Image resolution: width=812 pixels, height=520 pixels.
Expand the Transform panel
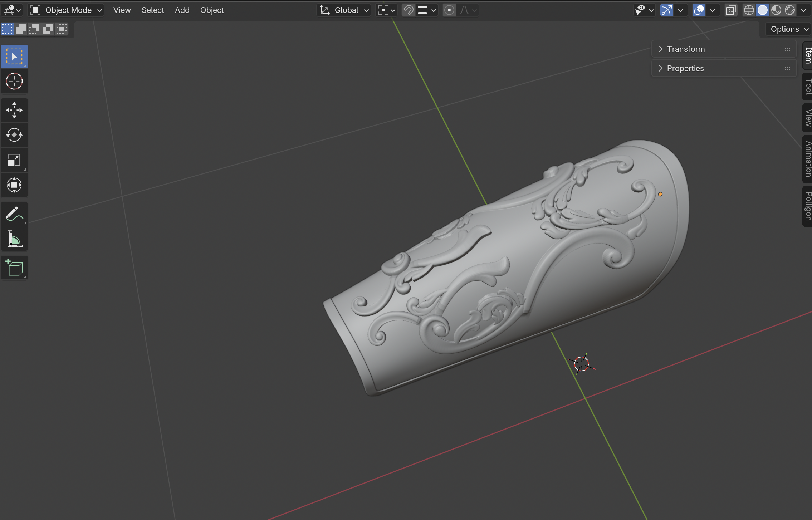click(686, 49)
